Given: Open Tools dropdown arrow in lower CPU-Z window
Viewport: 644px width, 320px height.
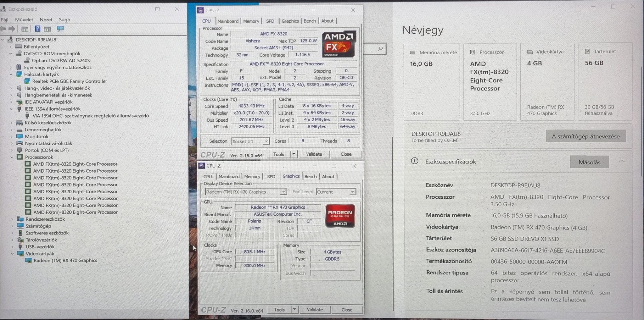Looking at the screenshot, I should 294,309.
